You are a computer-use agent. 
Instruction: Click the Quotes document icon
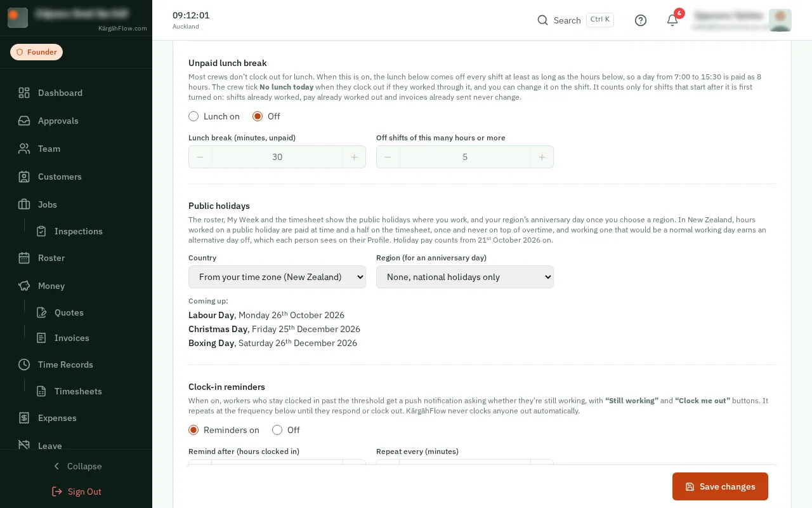tap(41, 312)
